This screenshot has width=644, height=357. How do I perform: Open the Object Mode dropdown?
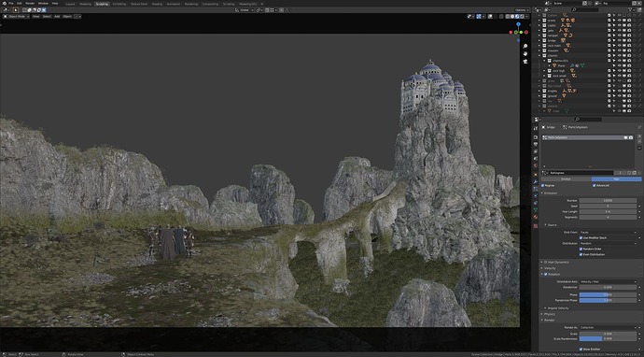[16, 17]
